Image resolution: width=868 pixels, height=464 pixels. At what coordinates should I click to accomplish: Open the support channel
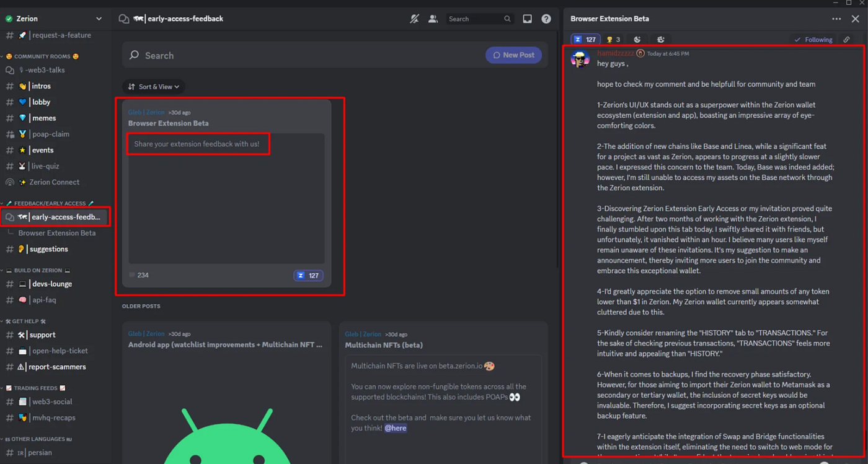55,335
